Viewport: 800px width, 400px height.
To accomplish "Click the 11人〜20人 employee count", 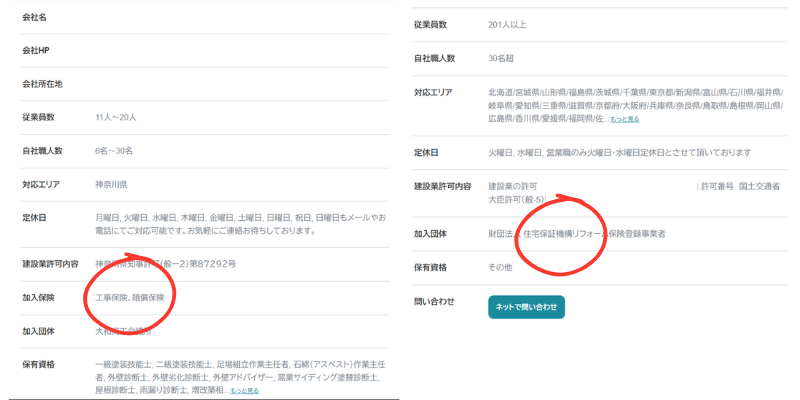I will coord(116,117).
